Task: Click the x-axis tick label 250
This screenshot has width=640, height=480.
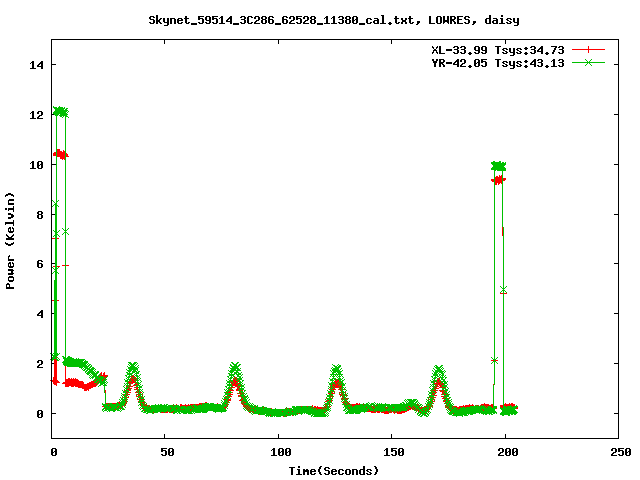Action: click(620, 452)
